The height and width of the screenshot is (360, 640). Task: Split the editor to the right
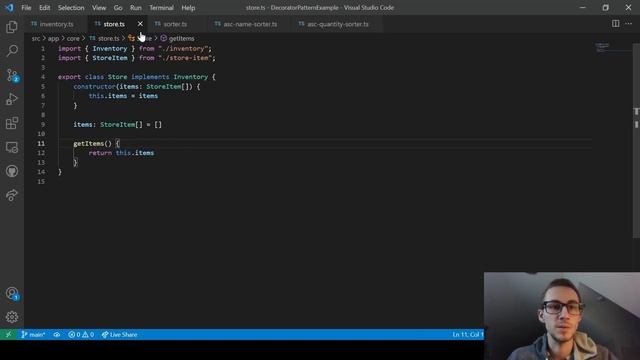point(616,24)
